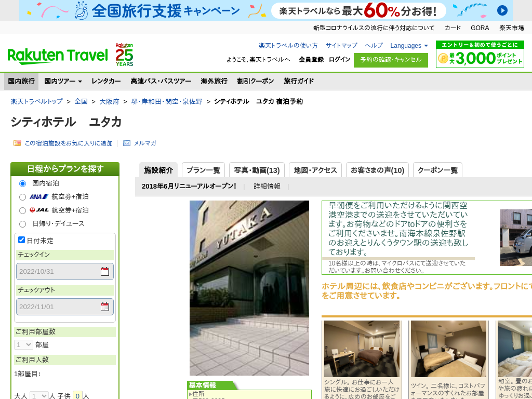Uncheck the 日付未定 checkbox

21,240
